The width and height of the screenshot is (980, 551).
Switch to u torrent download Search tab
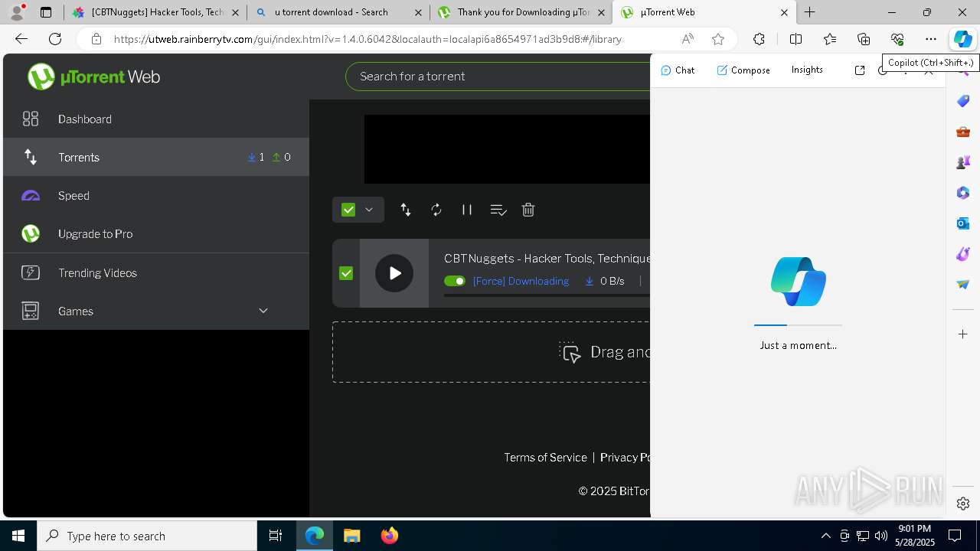click(338, 12)
